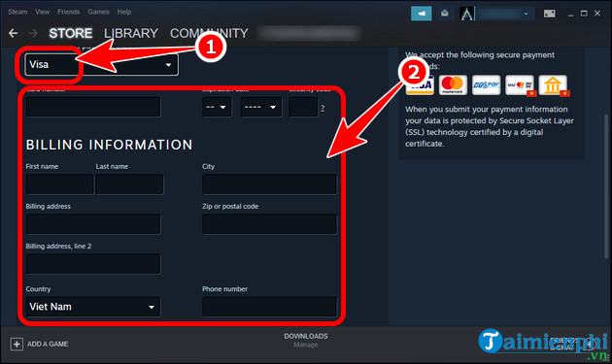
Task: Focus the Billing address field
Action: click(x=93, y=224)
